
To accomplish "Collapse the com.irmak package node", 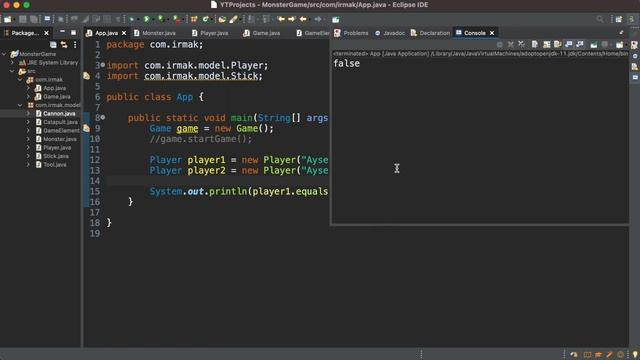I will 20,80.
